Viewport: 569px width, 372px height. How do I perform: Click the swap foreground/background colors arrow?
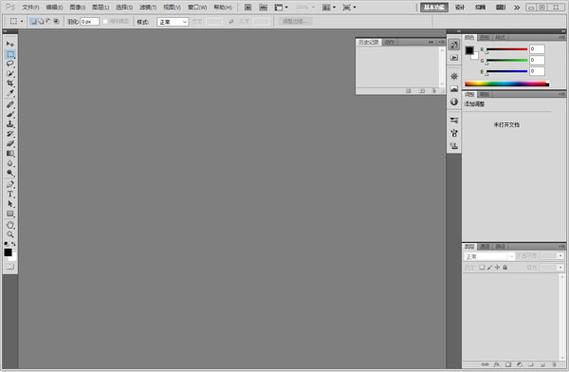tap(14, 244)
